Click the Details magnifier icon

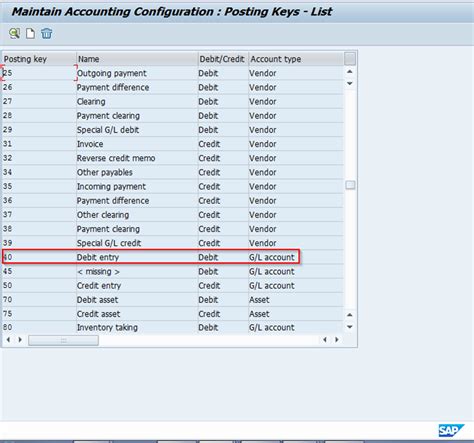pyautogui.click(x=14, y=33)
